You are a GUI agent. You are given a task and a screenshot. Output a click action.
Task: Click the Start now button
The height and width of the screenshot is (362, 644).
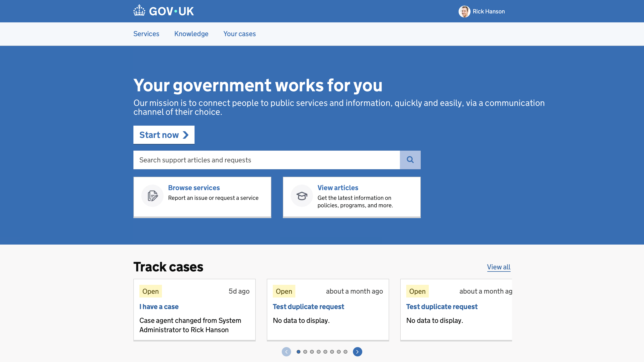(164, 135)
